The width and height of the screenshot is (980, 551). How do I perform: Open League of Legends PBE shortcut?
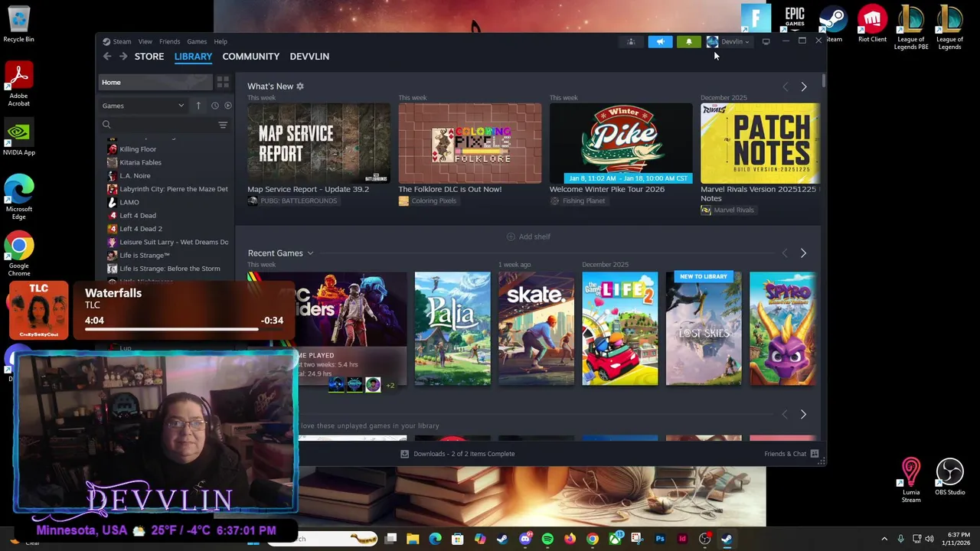(911, 28)
